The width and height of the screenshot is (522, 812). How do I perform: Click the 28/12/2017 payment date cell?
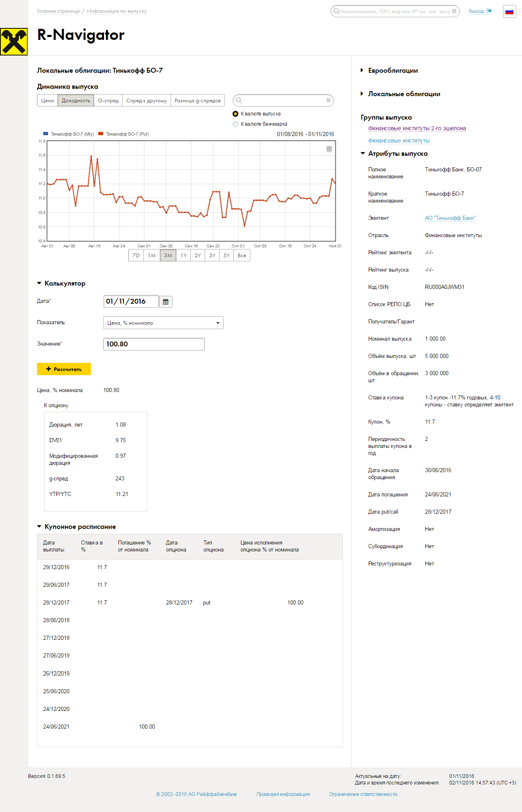56,602
